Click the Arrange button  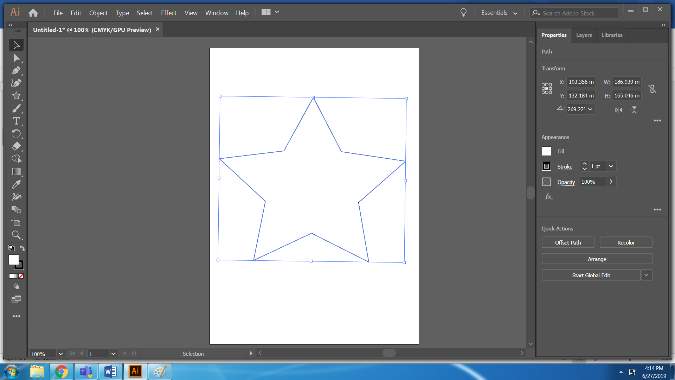[597, 259]
